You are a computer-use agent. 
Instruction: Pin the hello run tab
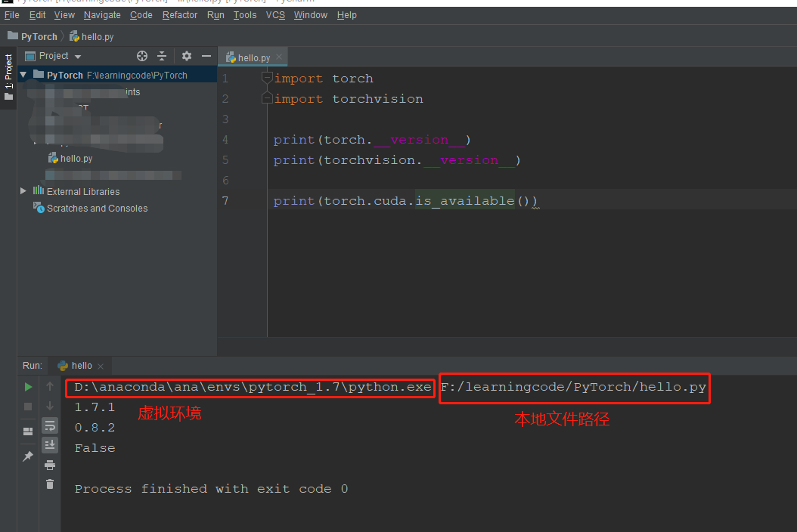click(28, 456)
